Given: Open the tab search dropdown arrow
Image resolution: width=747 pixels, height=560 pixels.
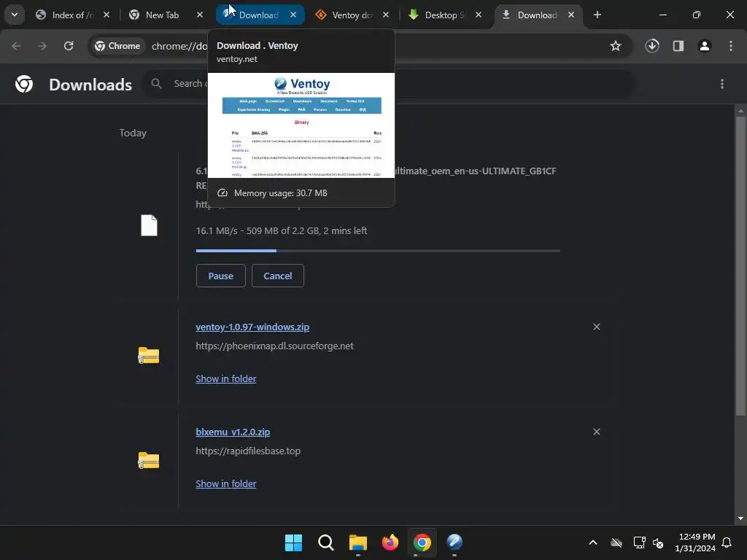Looking at the screenshot, I should coord(15,15).
